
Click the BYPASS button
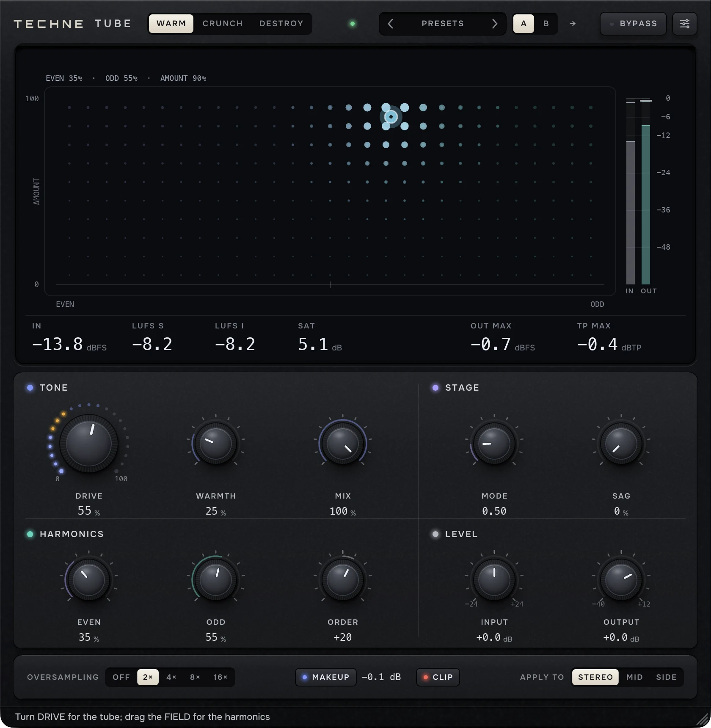pos(633,24)
